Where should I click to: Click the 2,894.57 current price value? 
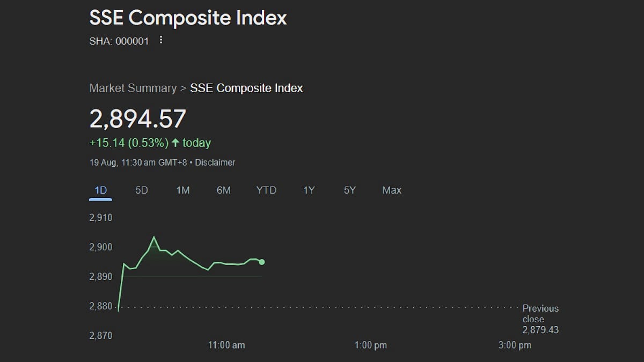tap(138, 119)
